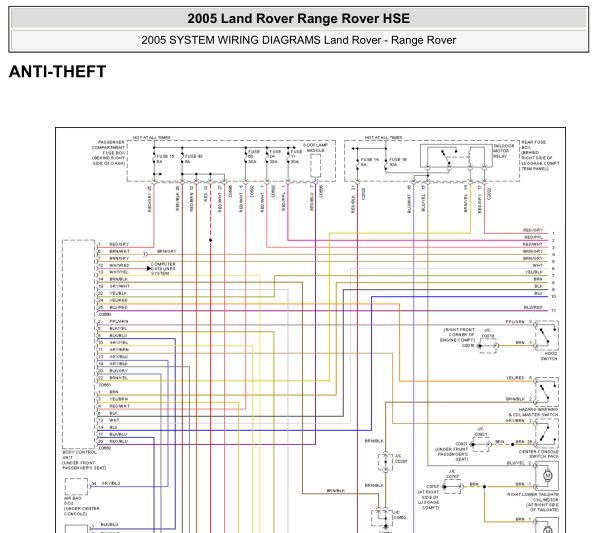Select the BRN/WHT pin 6 wire label
The image size is (603, 533).
(119, 251)
